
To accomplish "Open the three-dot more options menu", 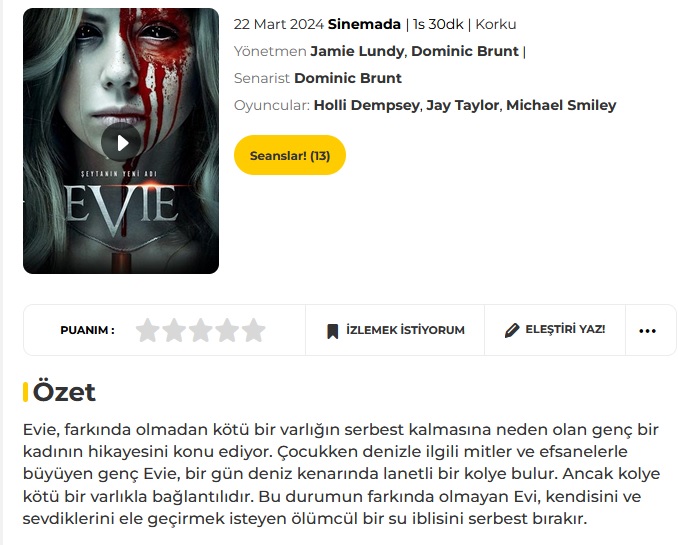I will 647,331.
